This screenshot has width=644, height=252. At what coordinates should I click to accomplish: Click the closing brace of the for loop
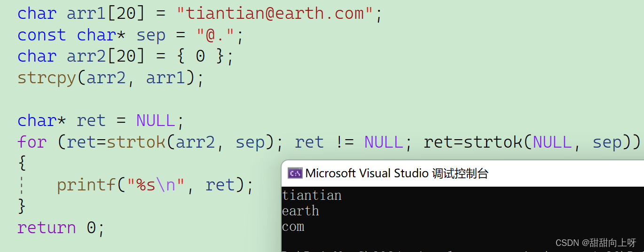[22, 205]
